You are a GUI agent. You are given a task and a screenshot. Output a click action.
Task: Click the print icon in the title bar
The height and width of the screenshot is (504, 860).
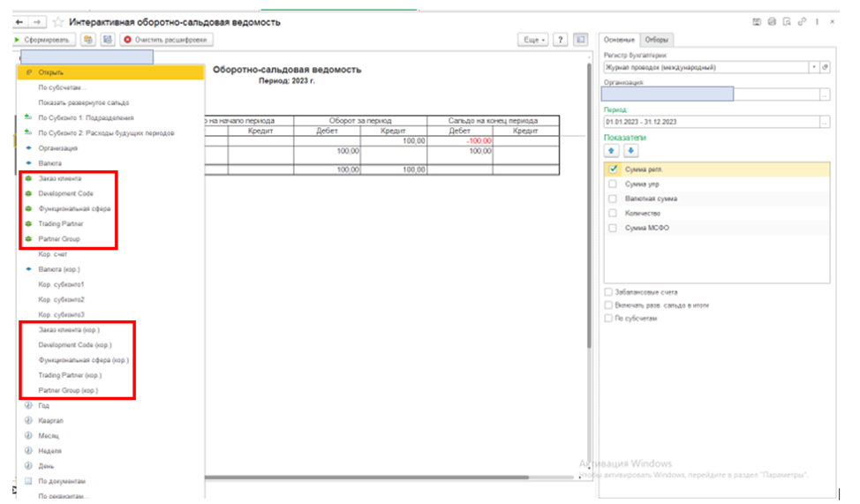point(773,21)
